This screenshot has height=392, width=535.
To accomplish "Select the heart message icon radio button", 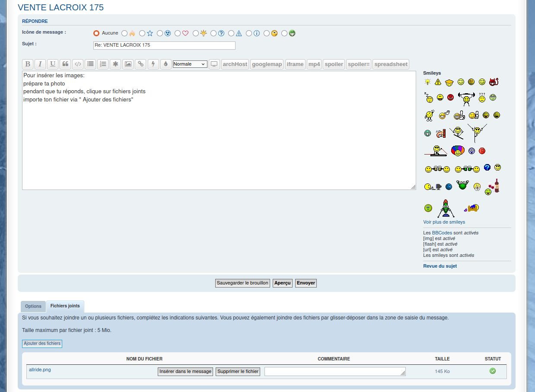I will (178, 33).
